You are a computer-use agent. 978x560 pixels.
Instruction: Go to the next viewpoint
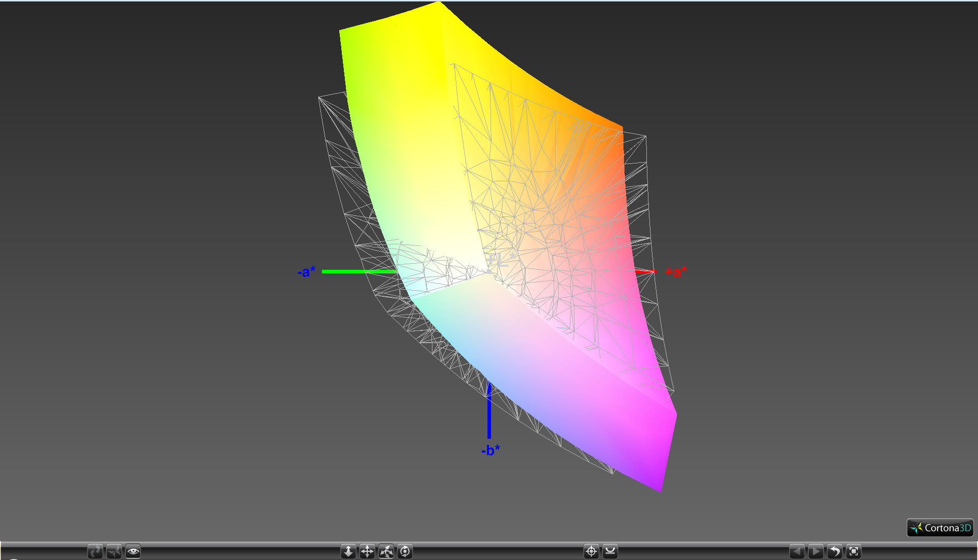tap(816, 551)
